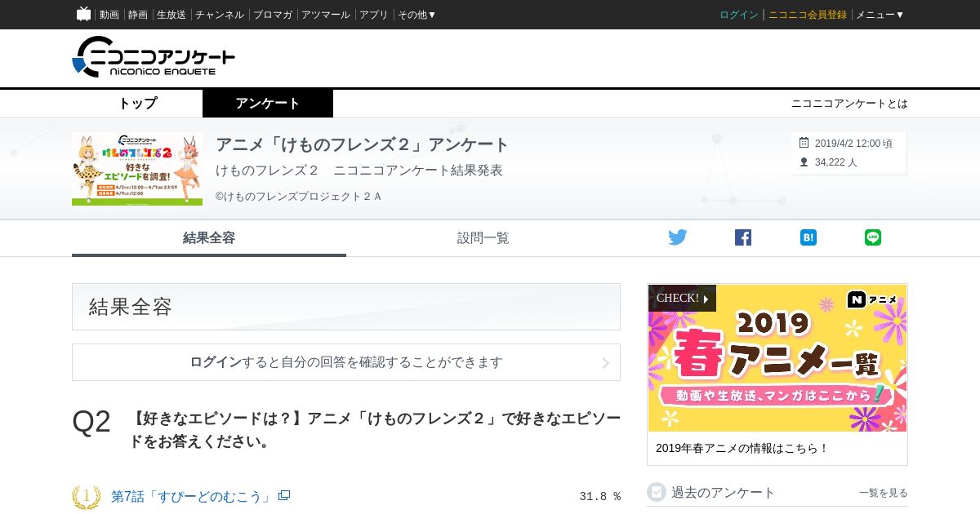Viewport: 980px width, 514px height.
Task: Click the Kemono Friends 2 survey thumbnail
Action: [137, 169]
